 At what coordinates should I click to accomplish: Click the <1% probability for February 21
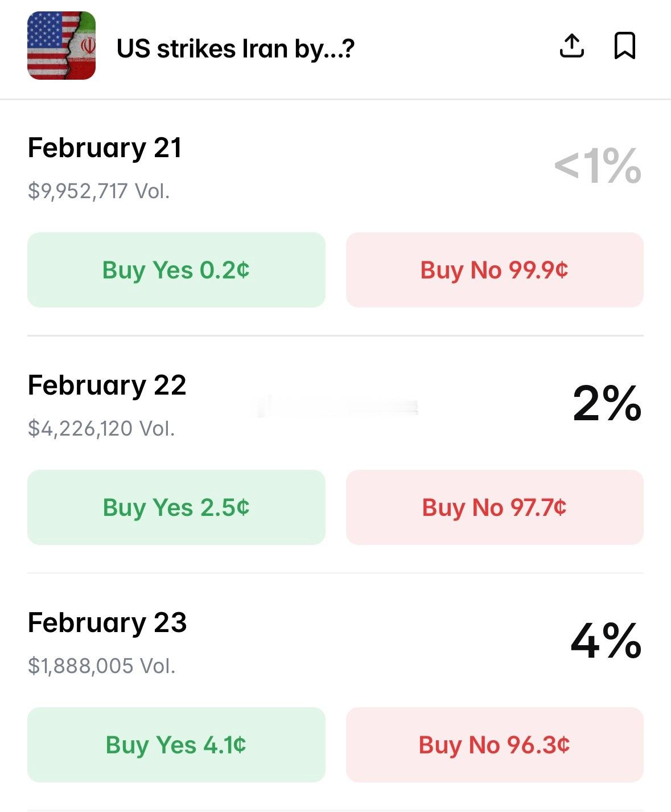pos(598,166)
